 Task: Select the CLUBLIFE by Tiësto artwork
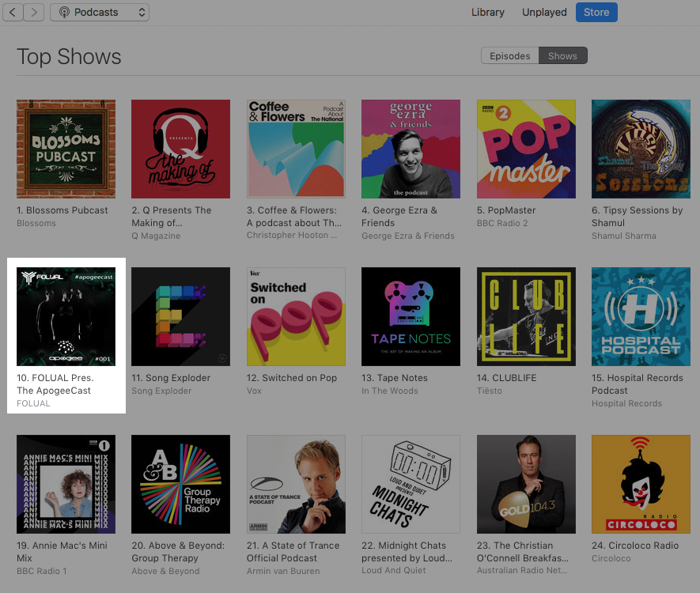(526, 316)
